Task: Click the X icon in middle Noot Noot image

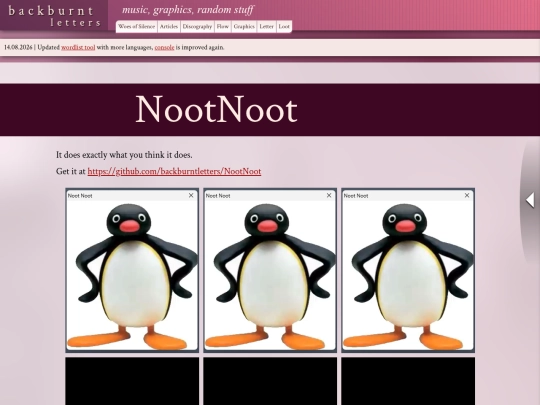Action: (x=329, y=195)
